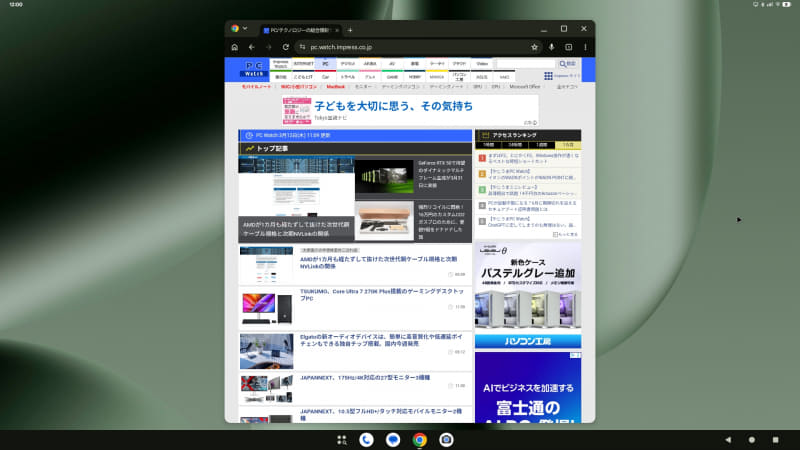The width and height of the screenshot is (800, 450).
Task: Select the PC Watch browser tab
Action: pos(300,30)
